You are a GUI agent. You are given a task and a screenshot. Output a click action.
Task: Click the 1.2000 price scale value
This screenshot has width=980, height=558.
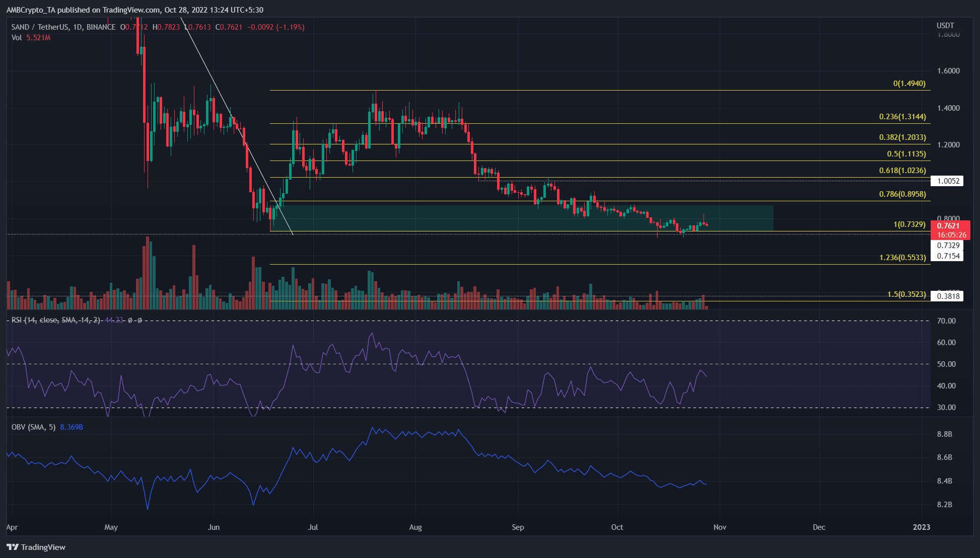(x=948, y=145)
